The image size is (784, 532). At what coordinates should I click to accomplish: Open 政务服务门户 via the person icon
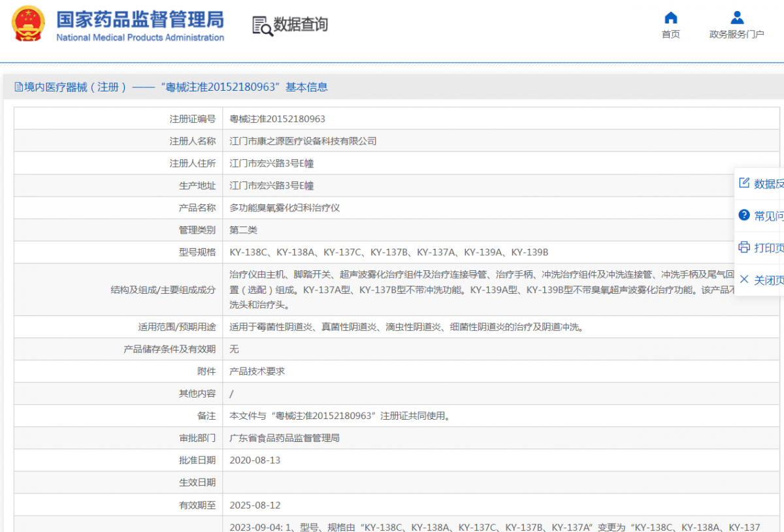737,18
